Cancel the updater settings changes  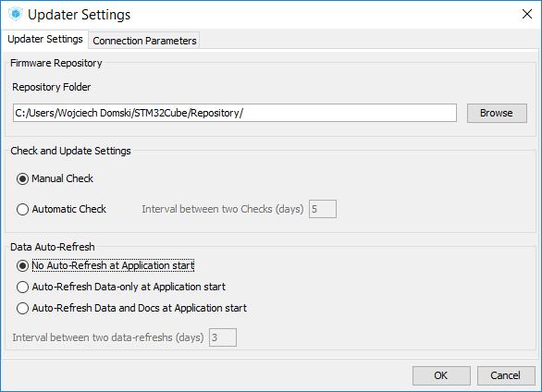coord(506,375)
